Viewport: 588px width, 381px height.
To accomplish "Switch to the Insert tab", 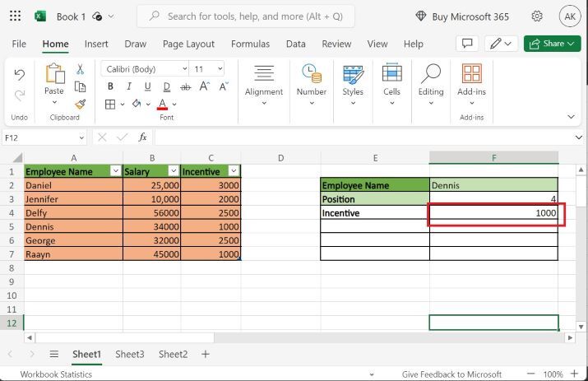I will click(x=96, y=44).
